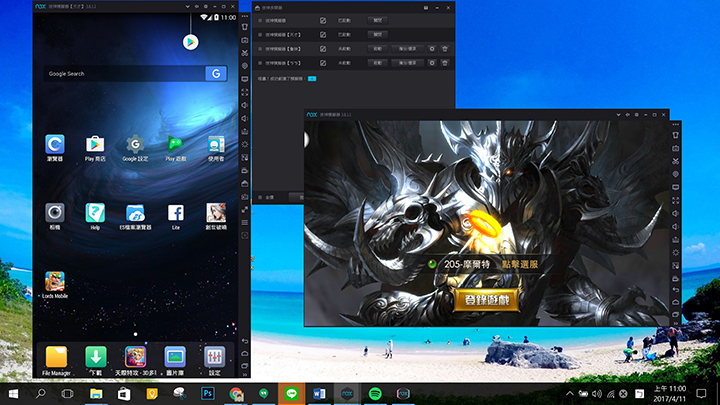Click close button on first emulator row
720x405 pixels.
377,21
